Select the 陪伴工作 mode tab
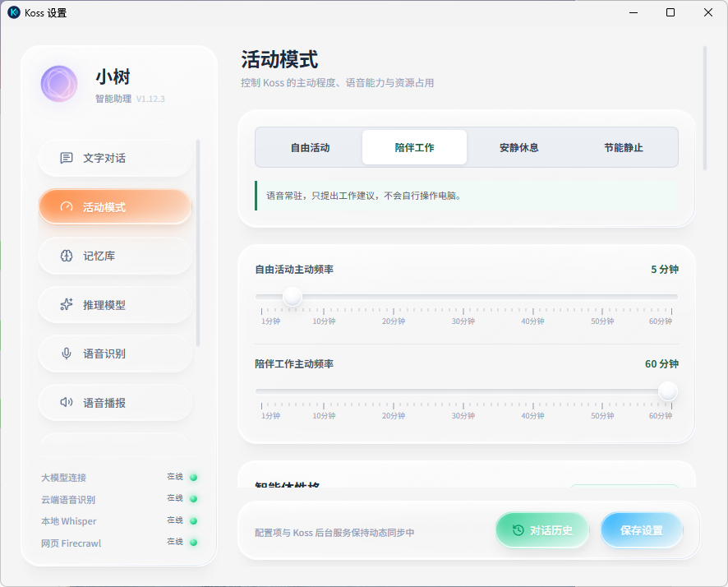Viewport: 728px width, 587px height. point(415,148)
